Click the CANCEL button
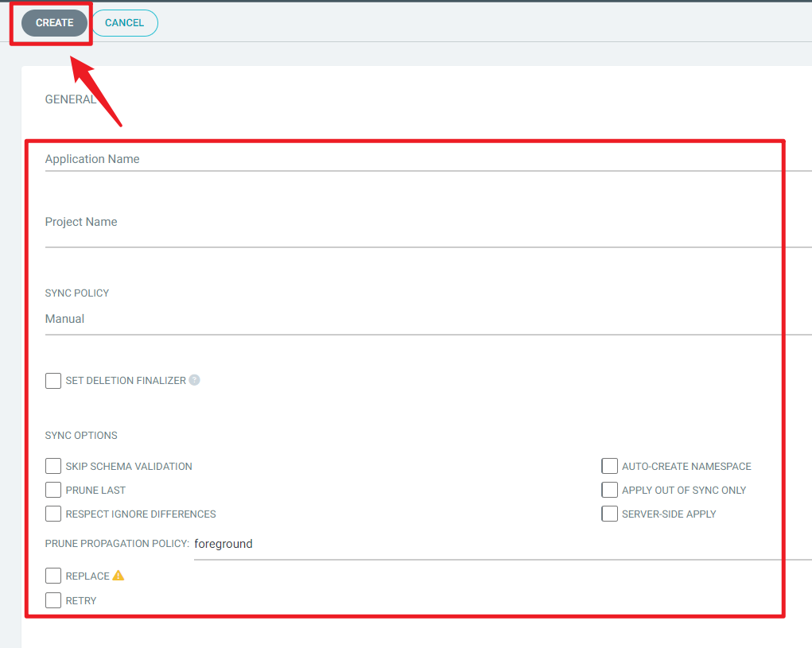Screen dimensions: 812x648 click(124, 23)
